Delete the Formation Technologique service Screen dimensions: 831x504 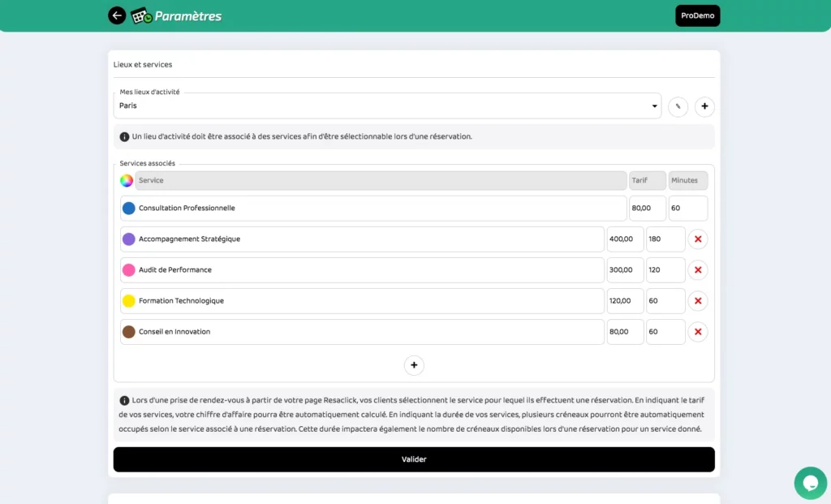698,301
